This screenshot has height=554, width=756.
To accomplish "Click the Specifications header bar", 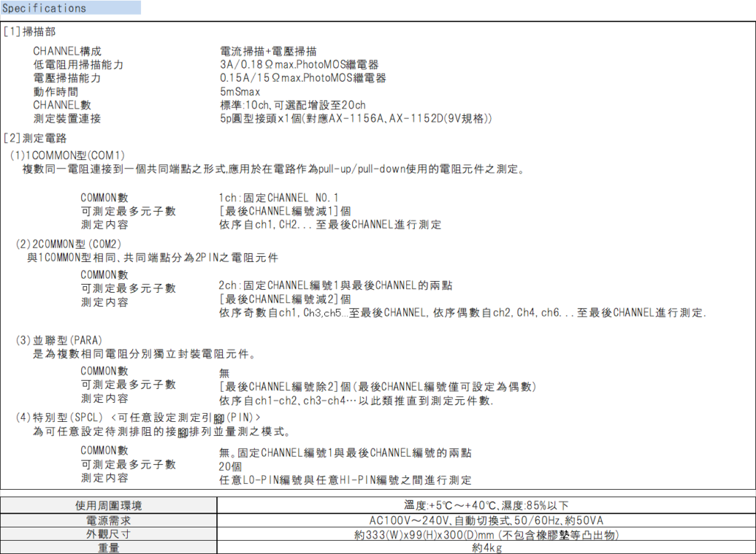I will (x=70, y=8).
